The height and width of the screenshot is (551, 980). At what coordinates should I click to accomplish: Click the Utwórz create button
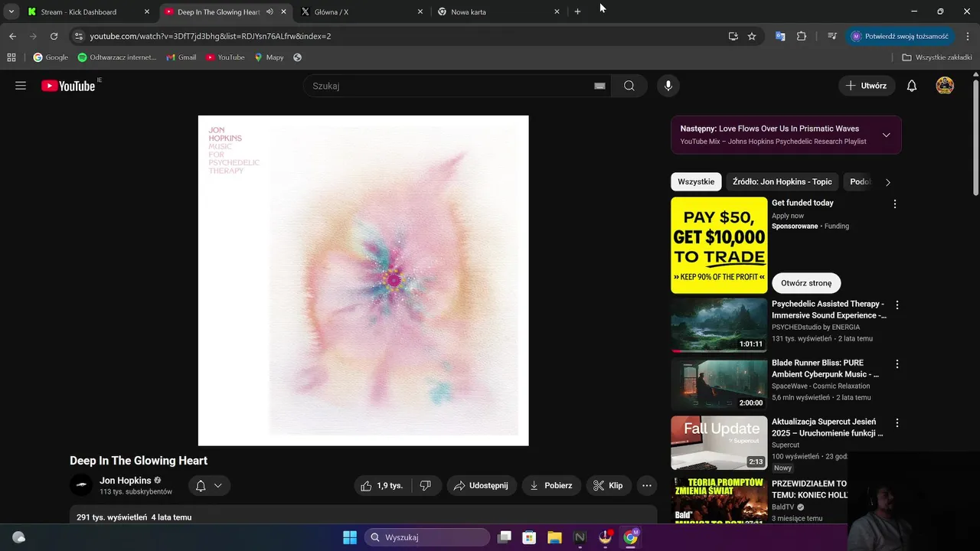(x=867, y=86)
